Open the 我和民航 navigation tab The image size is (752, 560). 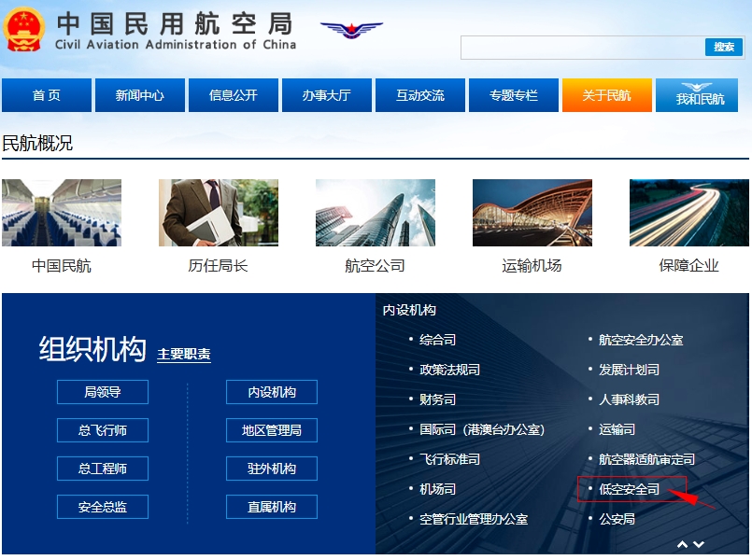pyautogui.click(x=697, y=95)
